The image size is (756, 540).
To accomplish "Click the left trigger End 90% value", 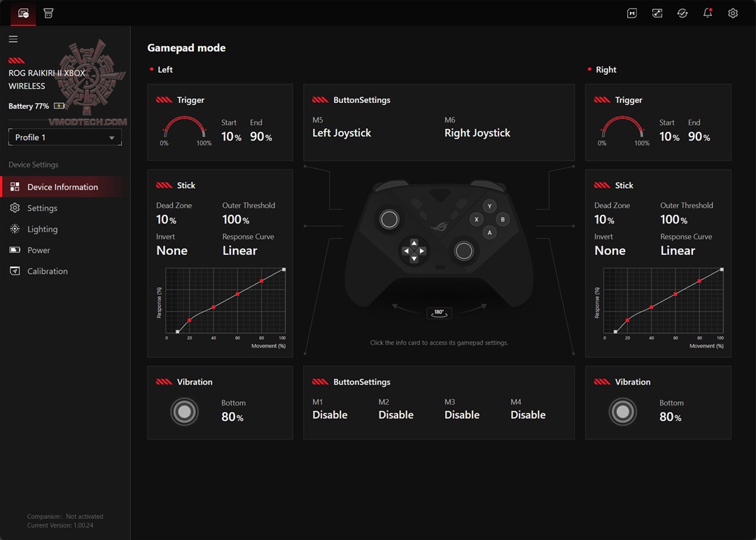I will point(261,137).
